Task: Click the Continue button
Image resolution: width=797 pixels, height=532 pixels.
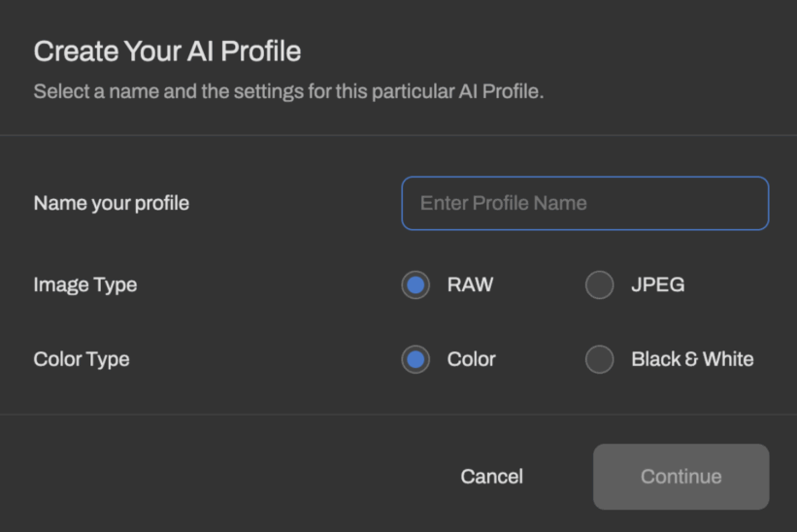Action: (x=681, y=477)
